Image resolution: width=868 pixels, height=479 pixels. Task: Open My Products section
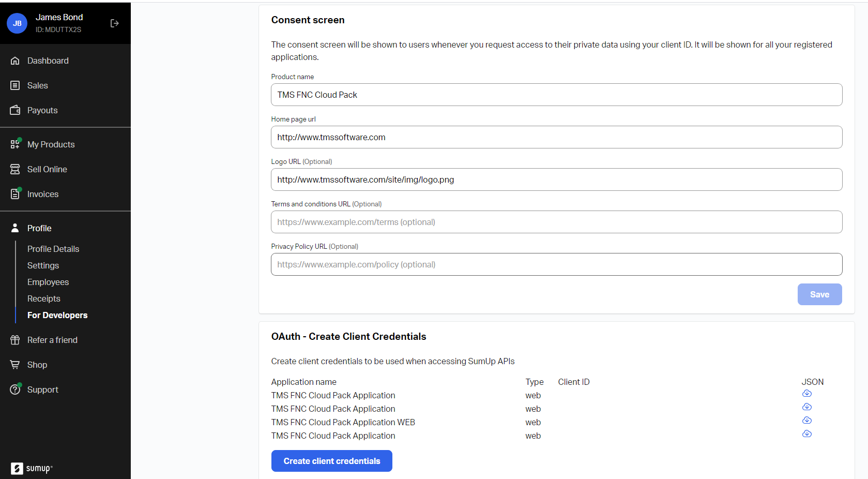(51, 144)
